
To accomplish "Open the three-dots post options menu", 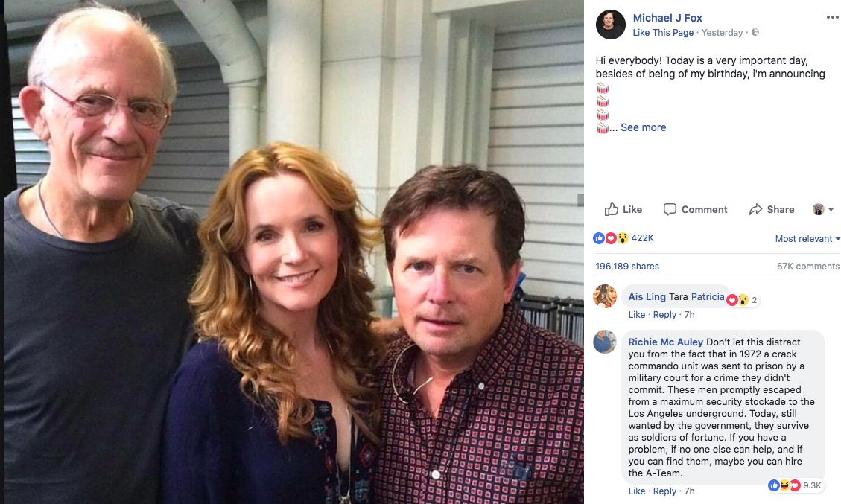I will (x=832, y=18).
